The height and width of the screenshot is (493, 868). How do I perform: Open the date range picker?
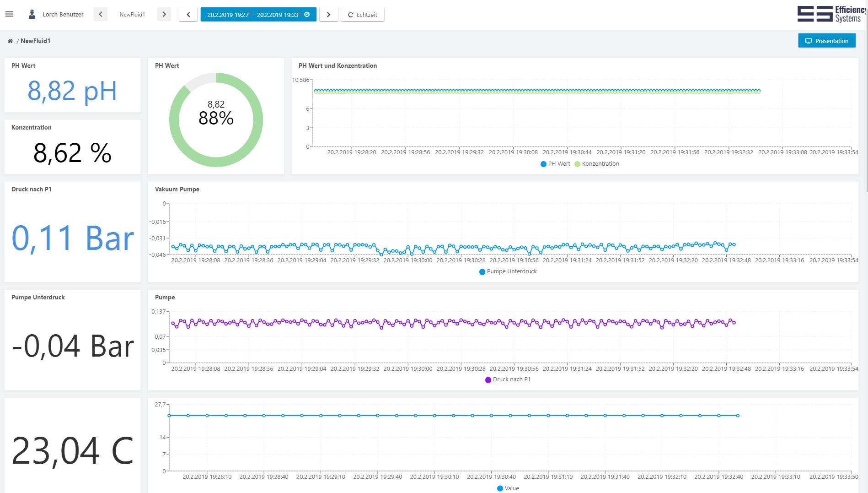258,15
